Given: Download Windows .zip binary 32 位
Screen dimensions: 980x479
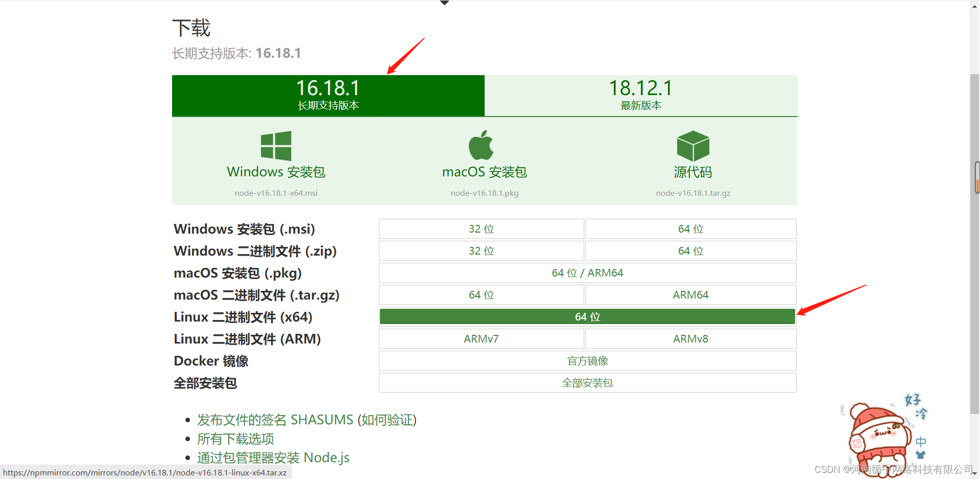Looking at the screenshot, I should (x=482, y=251).
